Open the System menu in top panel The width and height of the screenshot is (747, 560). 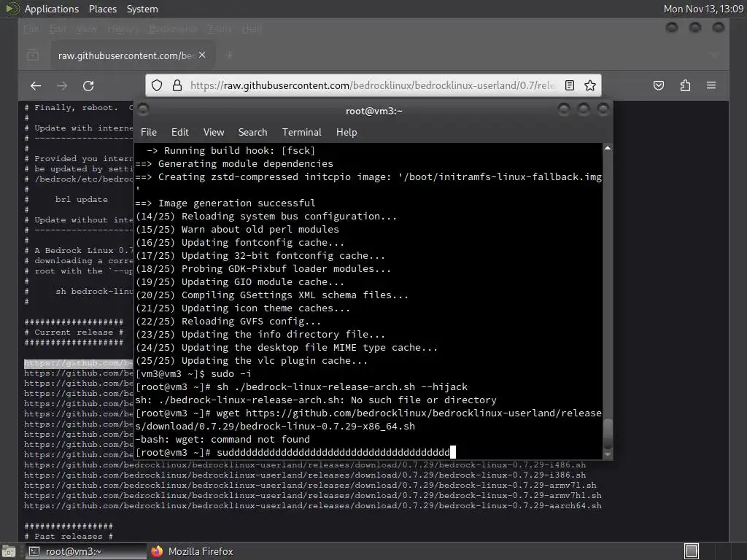pyautogui.click(x=142, y=9)
